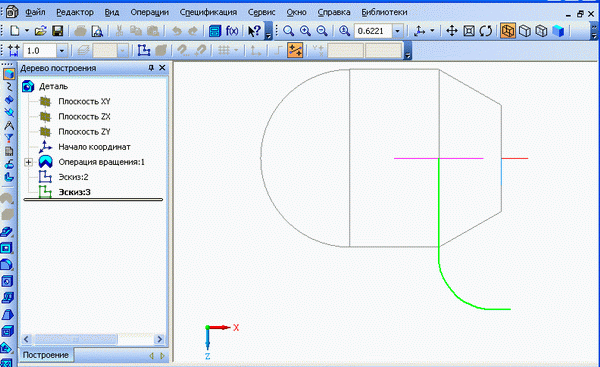Toggle the highlighted parametric mode button
The image size is (600, 367).
[295, 51]
